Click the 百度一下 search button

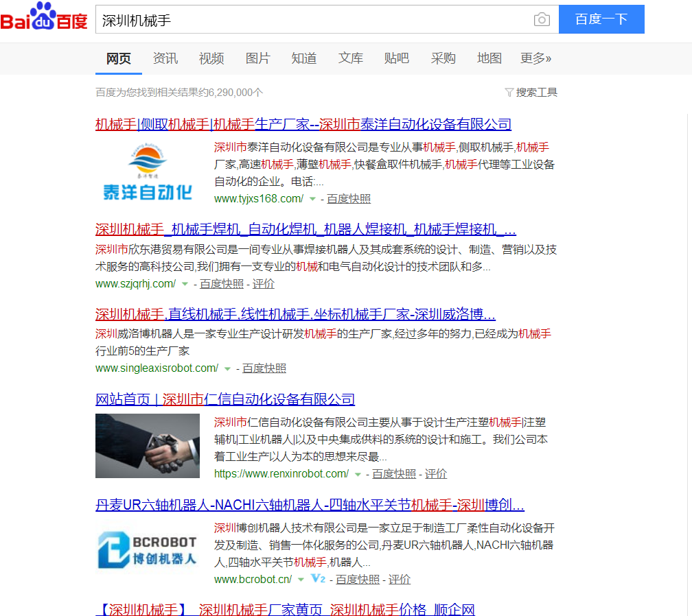click(x=601, y=19)
